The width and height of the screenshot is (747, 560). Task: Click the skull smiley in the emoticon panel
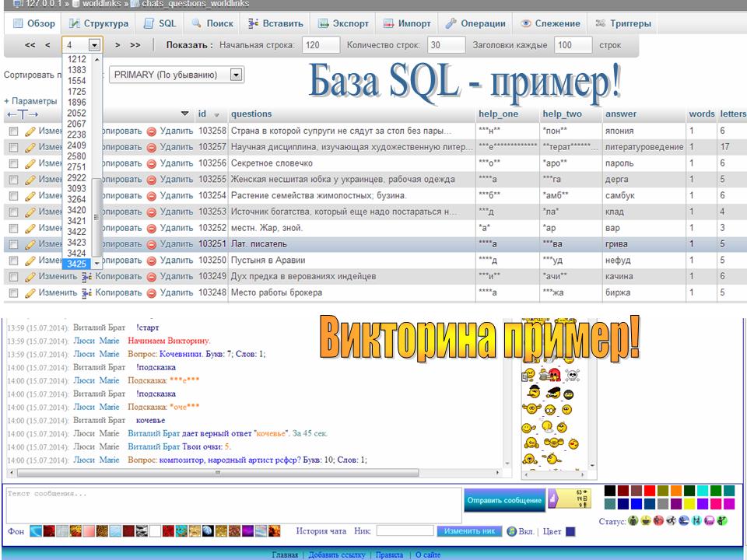pyautogui.click(x=571, y=376)
